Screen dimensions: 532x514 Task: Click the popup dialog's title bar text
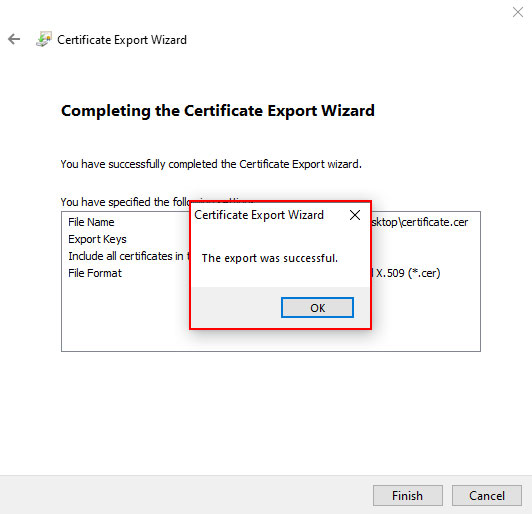coord(259,215)
